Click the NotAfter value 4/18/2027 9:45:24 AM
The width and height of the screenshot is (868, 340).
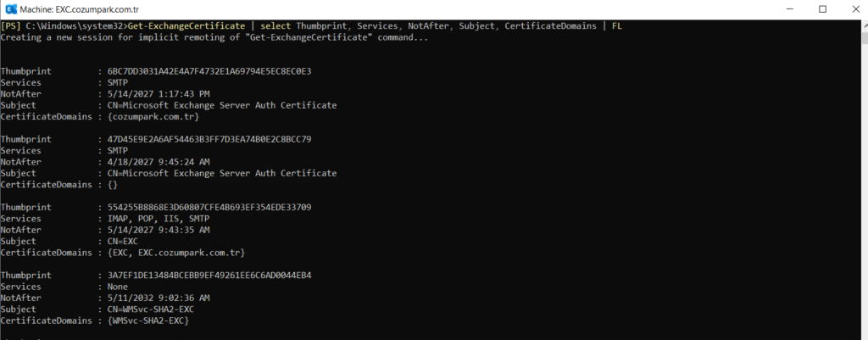tap(159, 162)
